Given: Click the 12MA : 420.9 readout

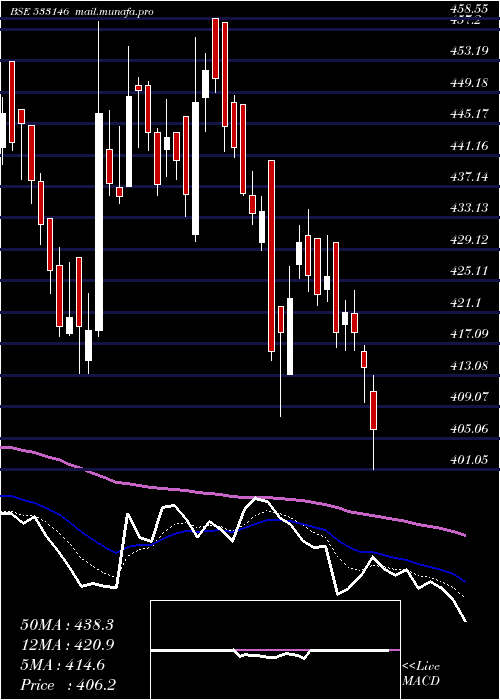Looking at the screenshot, I should pos(67,645).
